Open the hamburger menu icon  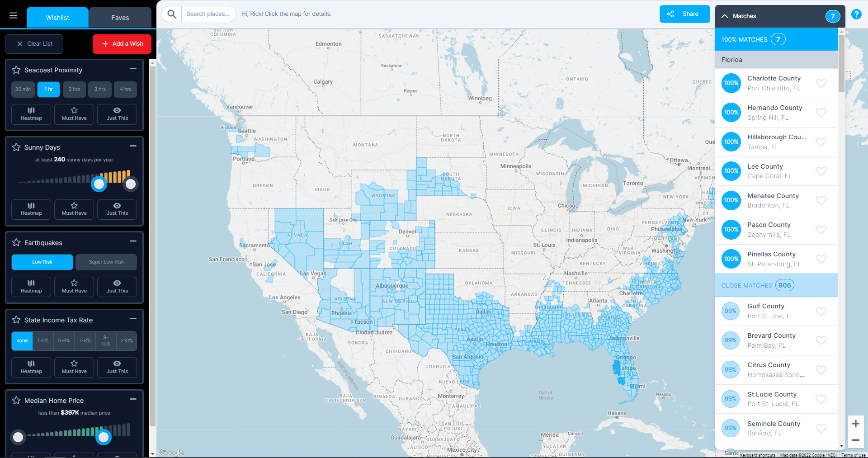click(x=13, y=16)
